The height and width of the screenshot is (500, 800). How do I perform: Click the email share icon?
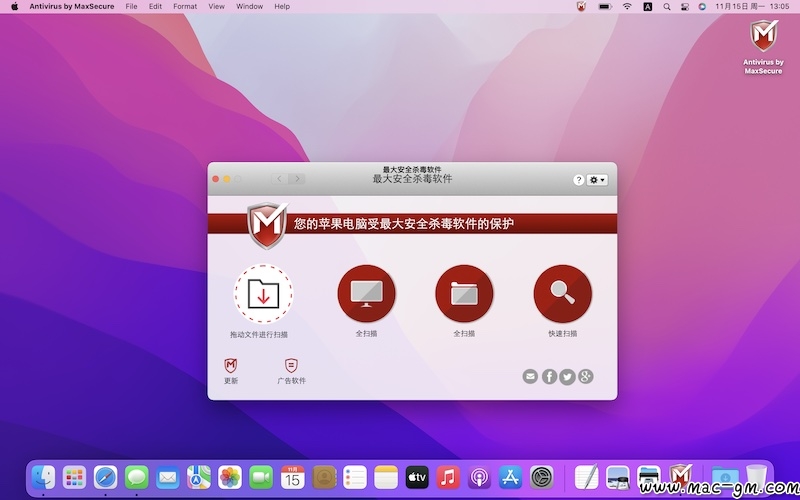point(530,377)
